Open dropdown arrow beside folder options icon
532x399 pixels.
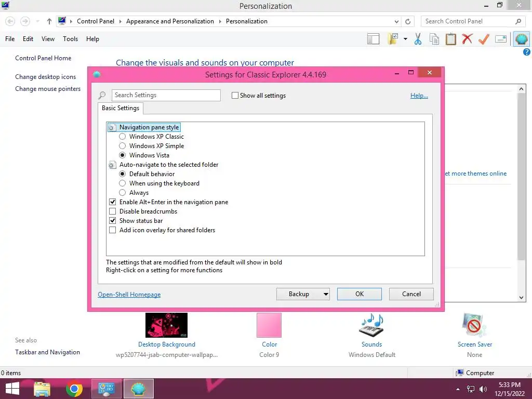pyautogui.click(x=405, y=39)
